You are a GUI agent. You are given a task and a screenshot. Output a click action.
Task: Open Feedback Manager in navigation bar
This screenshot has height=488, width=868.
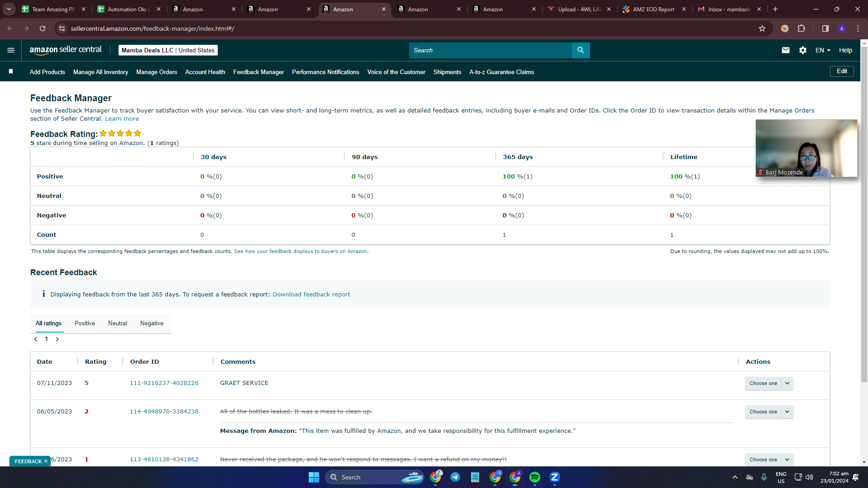point(259,72)
